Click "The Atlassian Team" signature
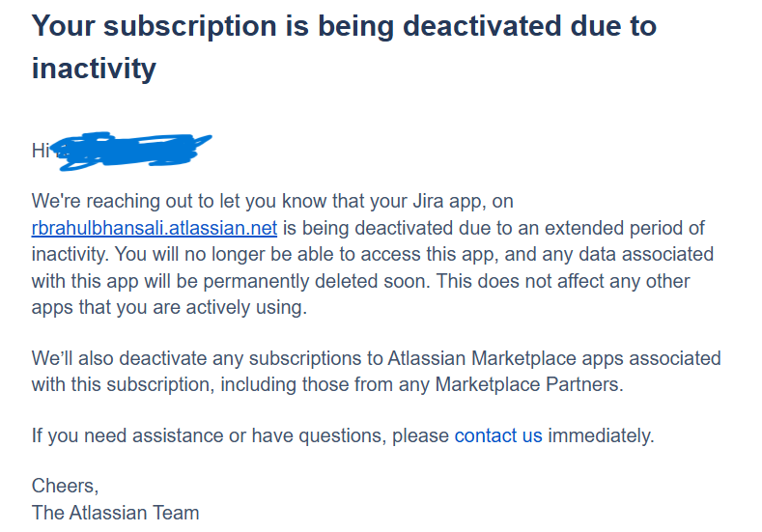The height and width of the screenshot is (532, 762). 115,513
